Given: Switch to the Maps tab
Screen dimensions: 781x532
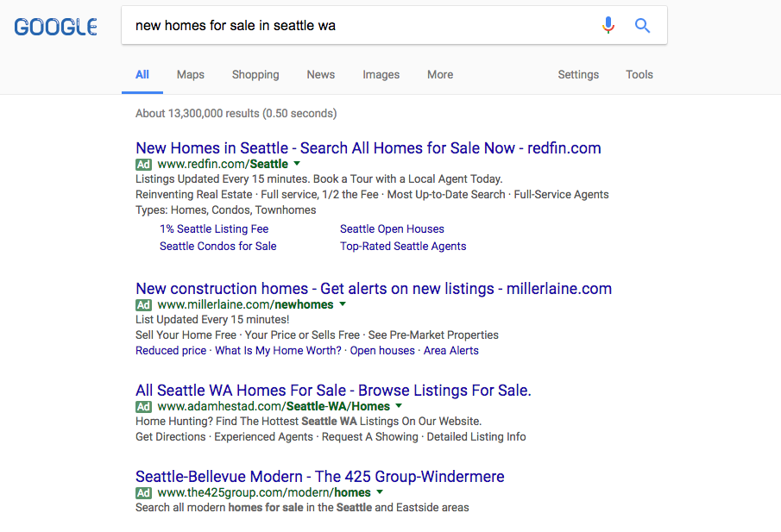Looking at the screenshot, I should [190, 75].
